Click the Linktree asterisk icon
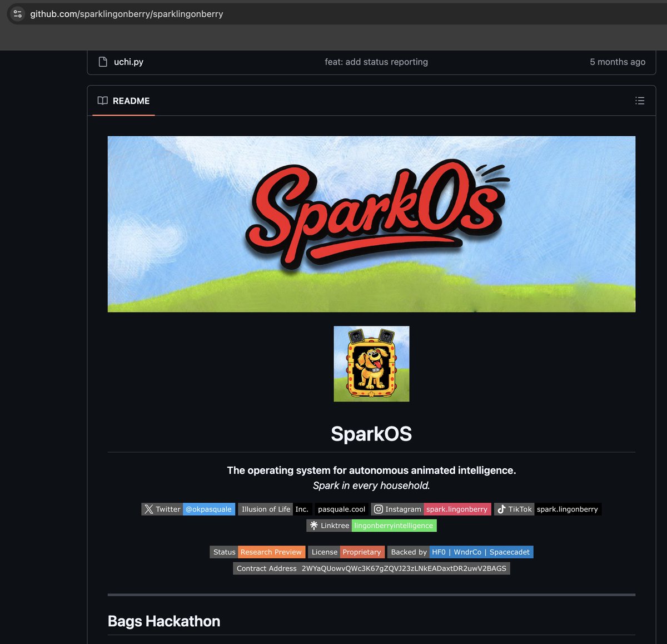The width and height of the screenshot is (667, 644). 314,525
